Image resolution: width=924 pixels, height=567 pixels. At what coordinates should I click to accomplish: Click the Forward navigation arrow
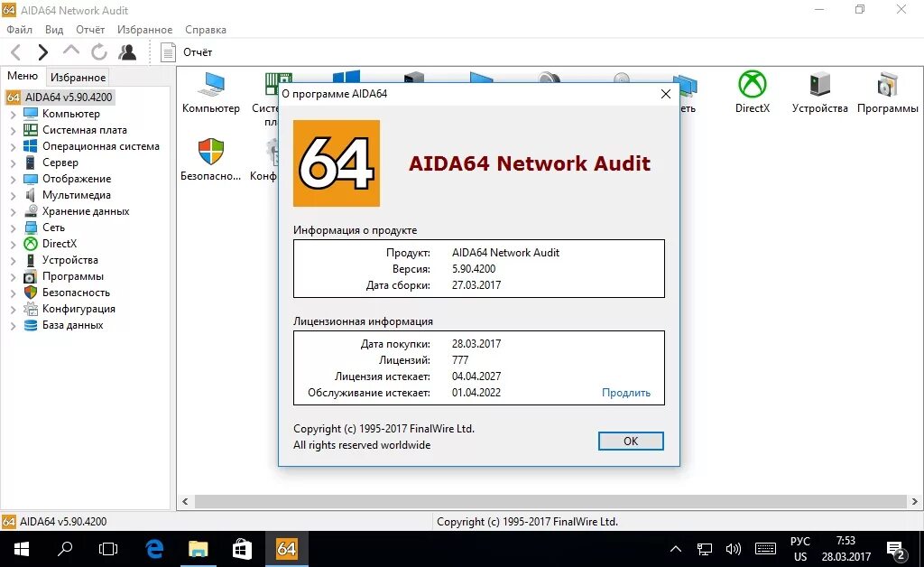coord(42,52)
